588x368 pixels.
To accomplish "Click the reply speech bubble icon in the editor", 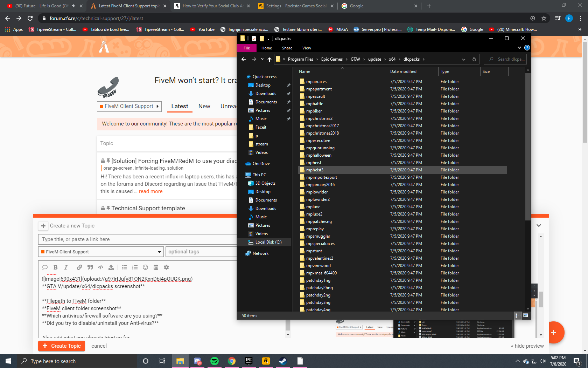I will point(45,267).
